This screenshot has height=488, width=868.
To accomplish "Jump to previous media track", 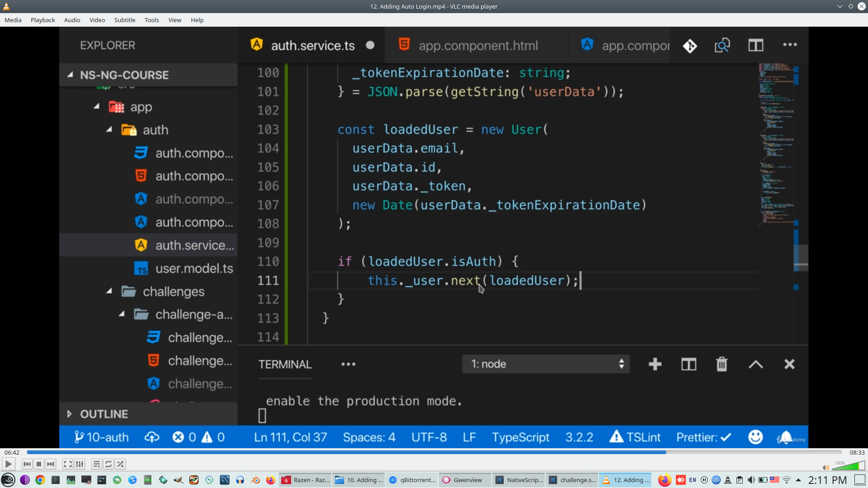I will pyautogui.click(x=27, y=464).
